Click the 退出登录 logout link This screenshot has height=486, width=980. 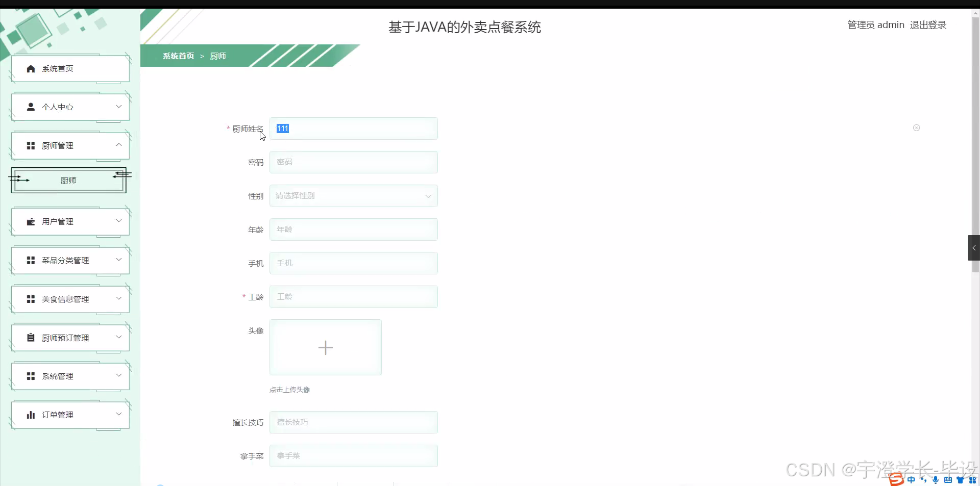point(927,24)
